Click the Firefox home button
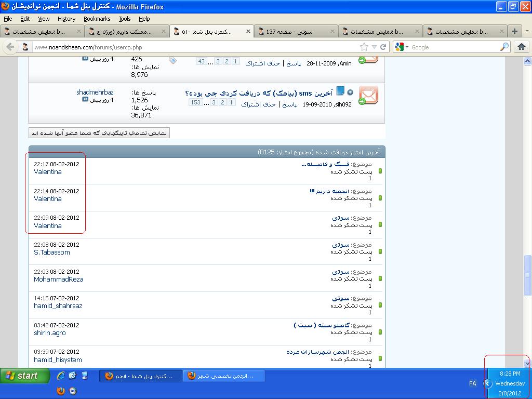The height and width of the screenshot is (399, 532). tap(522, 47)
